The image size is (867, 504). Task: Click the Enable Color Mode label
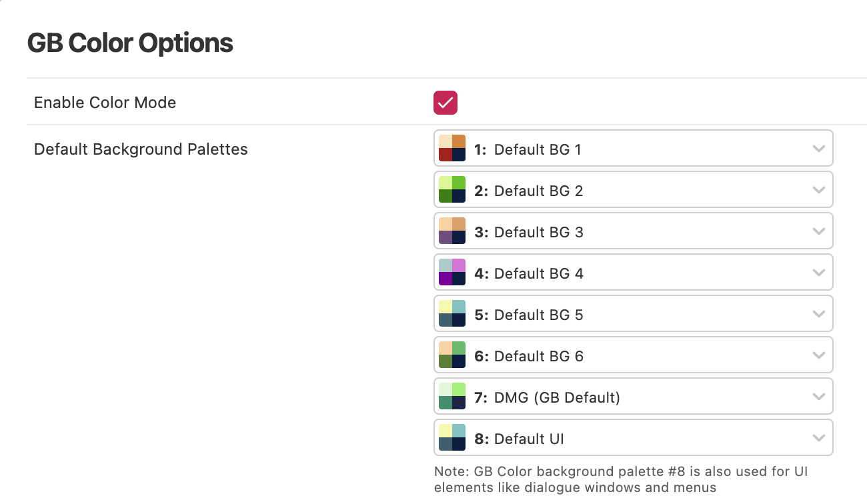point(105,103)
